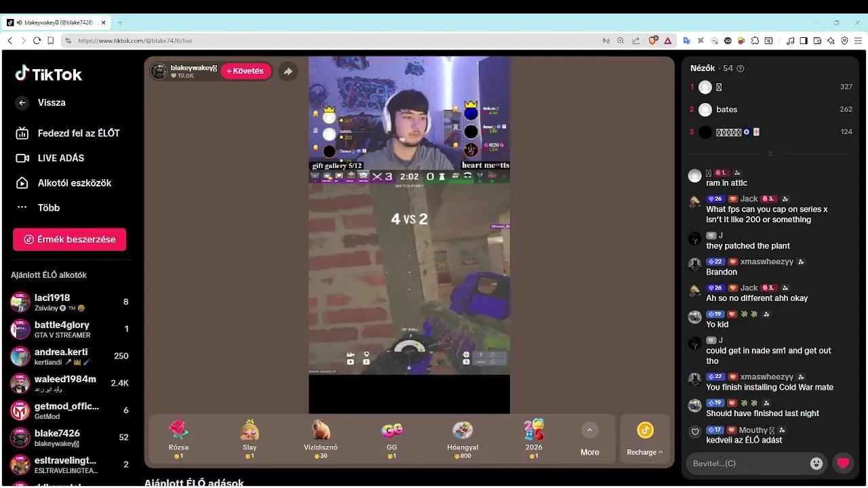Screen dimensions: 868x488
Task: Open getmod_offic... live stream
Action: point(69,410)
